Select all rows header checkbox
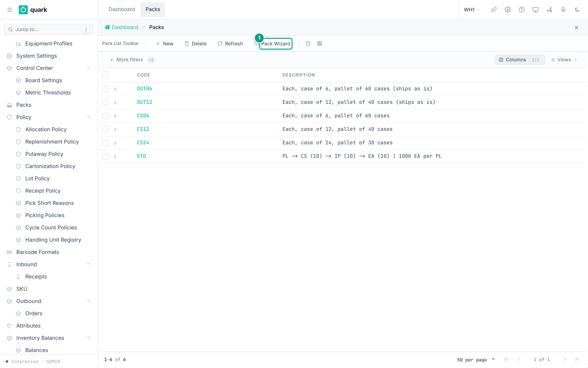Screen dimensions: 588x368 click(x=105, y=74)
